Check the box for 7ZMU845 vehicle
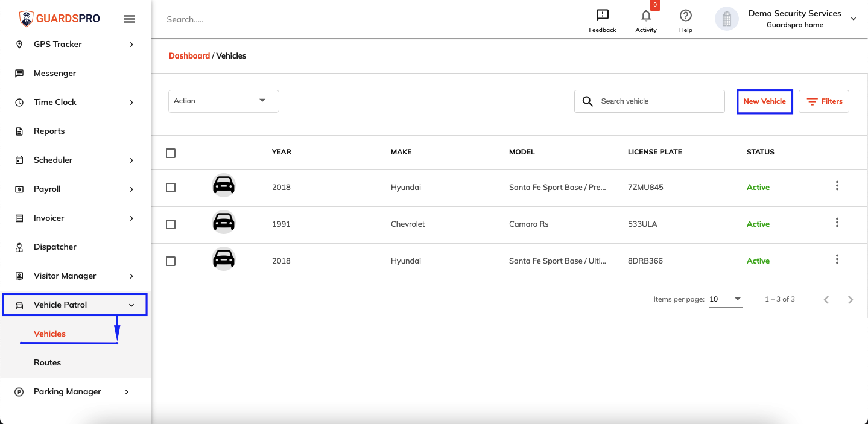The height and width of the screenshot is (424, 868). [171, 188]
